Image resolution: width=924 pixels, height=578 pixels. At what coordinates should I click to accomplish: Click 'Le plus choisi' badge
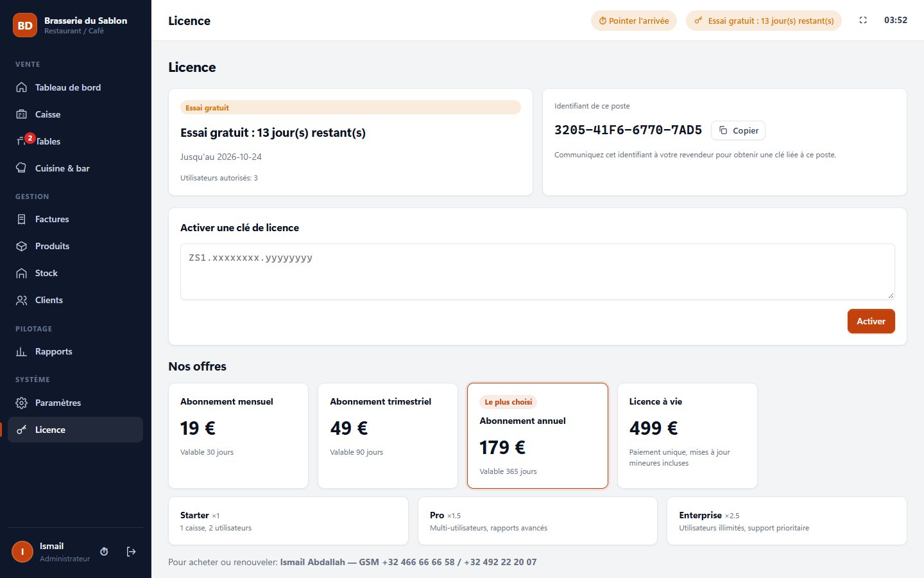508,402
